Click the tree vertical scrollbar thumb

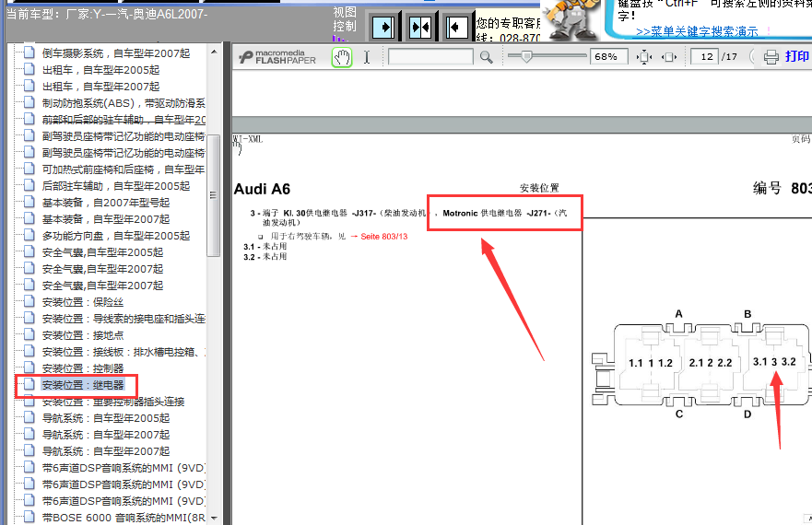click(213, 195)
